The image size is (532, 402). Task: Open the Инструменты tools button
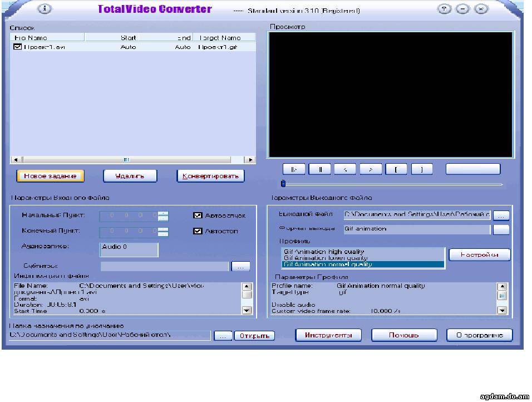[328, 335]
